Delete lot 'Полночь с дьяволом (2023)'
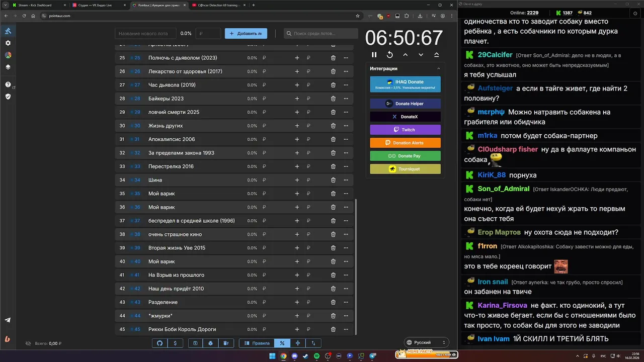 tap(333, 58)
